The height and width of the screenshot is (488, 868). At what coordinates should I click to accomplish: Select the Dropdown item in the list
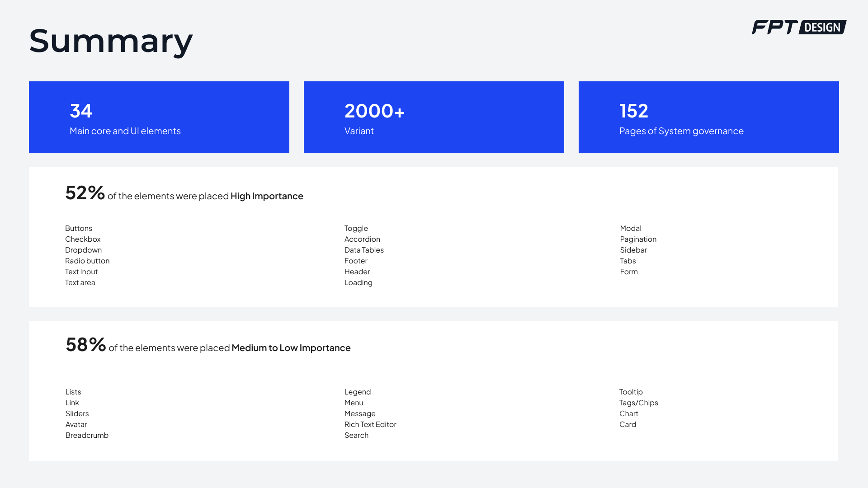click(x=83, y=250)
